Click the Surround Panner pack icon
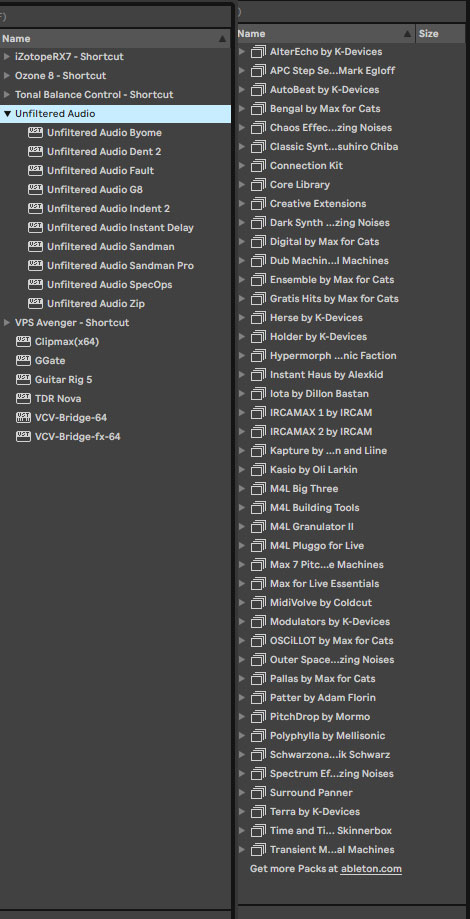The height and width of the screenshot is (919, 470). (258, 793)
